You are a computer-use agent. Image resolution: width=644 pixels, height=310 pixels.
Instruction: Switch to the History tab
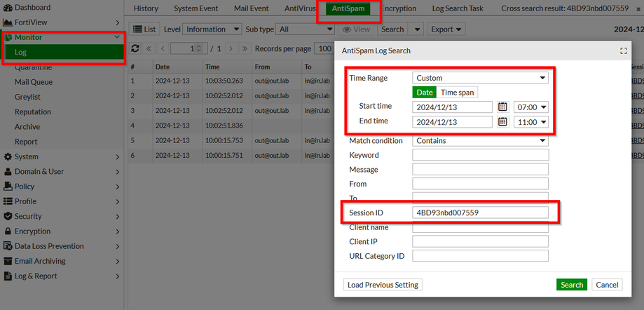point(146,8)
